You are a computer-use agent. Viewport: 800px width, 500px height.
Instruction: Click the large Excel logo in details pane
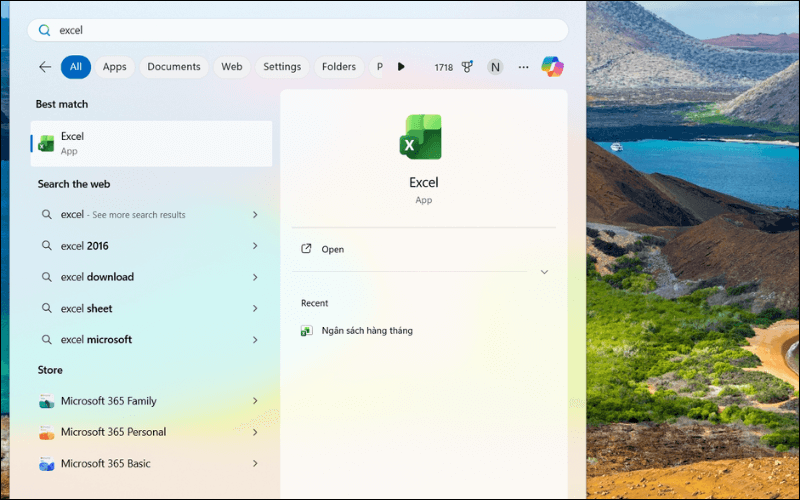pyautogui.click(x=421, y=137)
